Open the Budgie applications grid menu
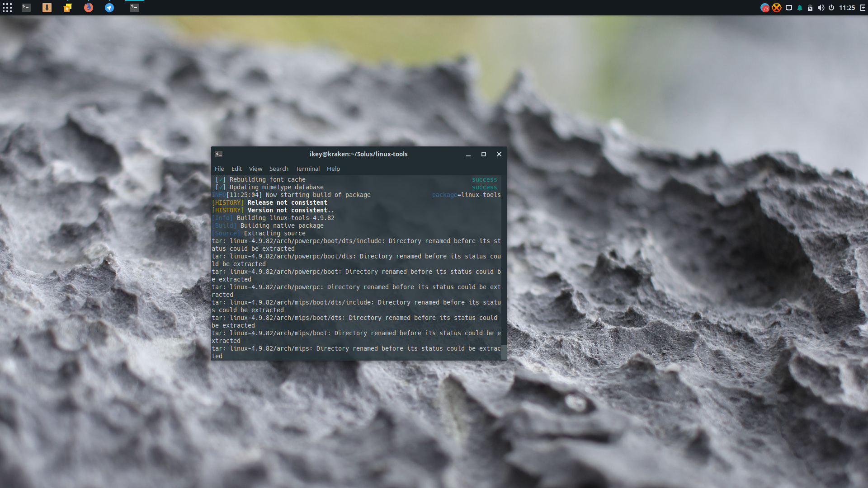The width and height of the screenshot is (868, 488). 7,8
